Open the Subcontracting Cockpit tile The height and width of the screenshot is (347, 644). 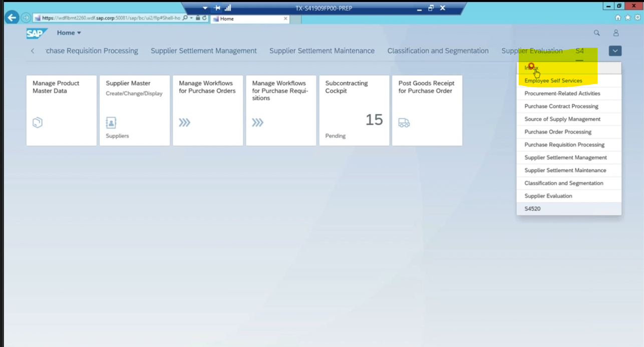354,111
